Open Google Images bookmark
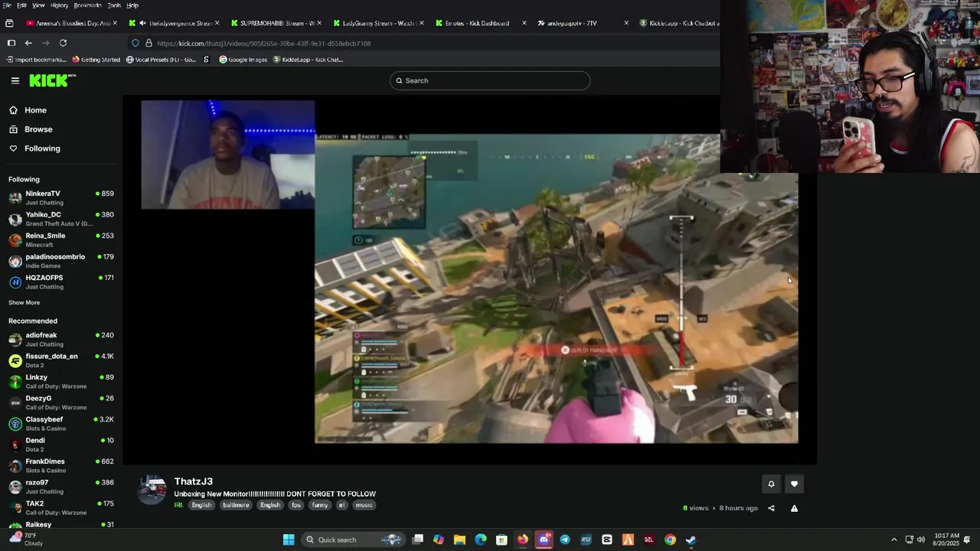980x551 pixels. pyautogui.click(x=243, y=60)
